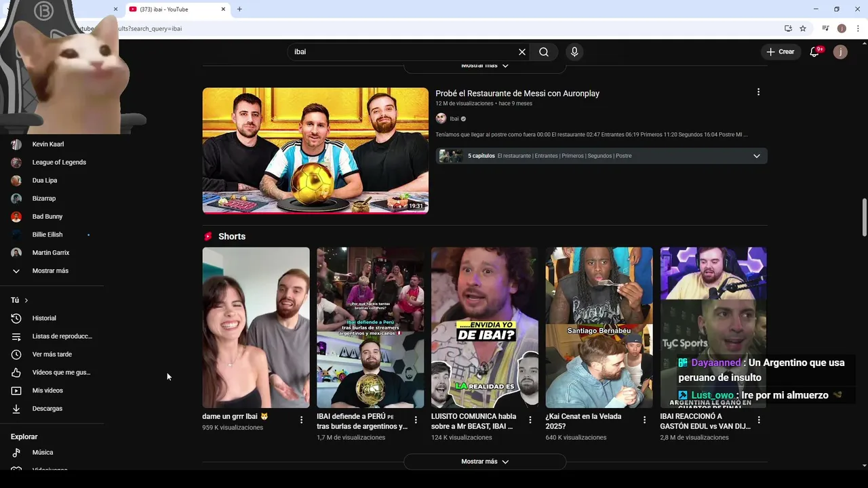The height and width of the screenshot is (488, 868).
Task: Expand the top Mostrar más button
Action: (x=485, y=66)
